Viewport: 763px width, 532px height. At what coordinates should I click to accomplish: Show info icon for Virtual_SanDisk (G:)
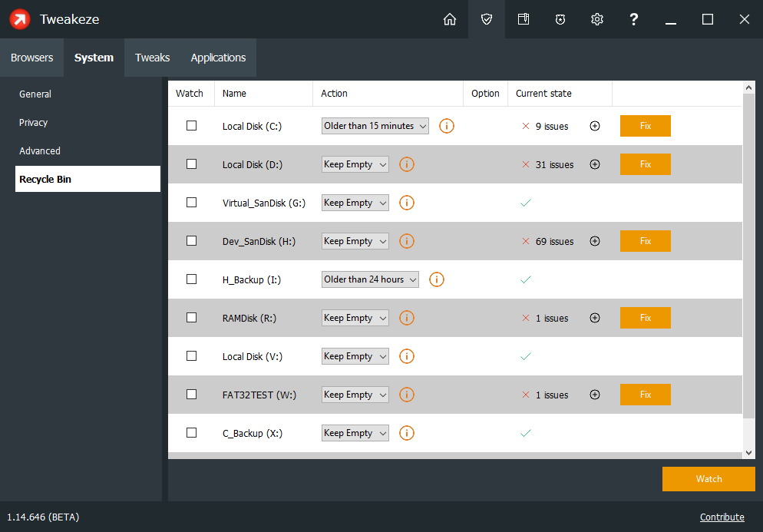coord(406,203)
